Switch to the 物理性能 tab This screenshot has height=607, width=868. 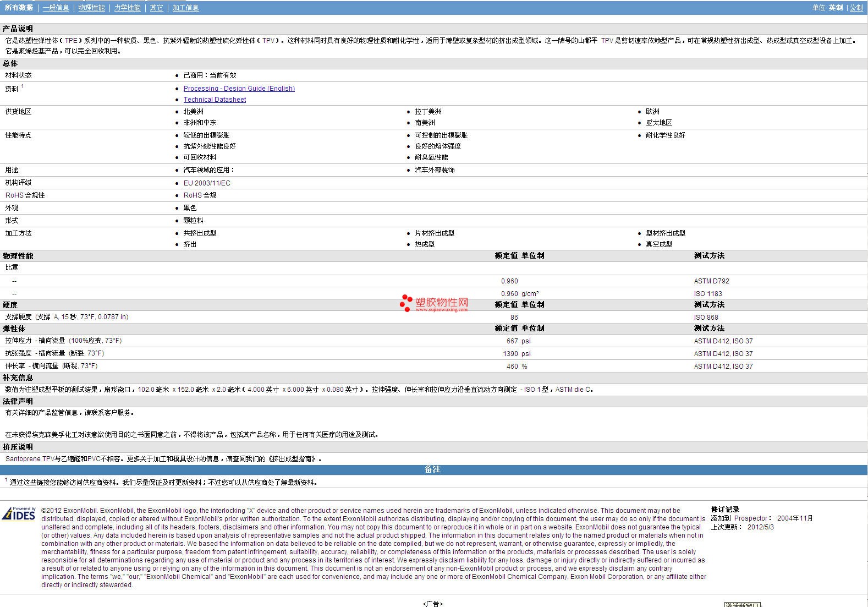tap(91, 8)
